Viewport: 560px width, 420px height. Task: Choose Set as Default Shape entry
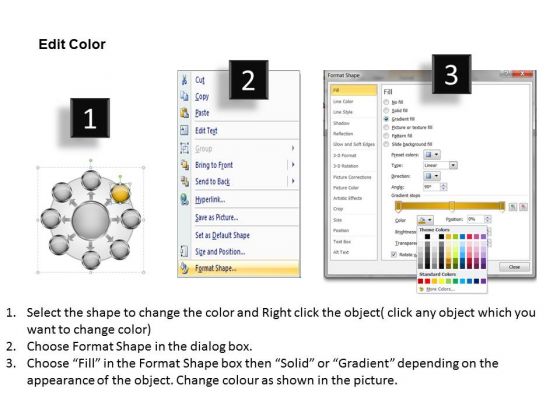pyautogui.click(x=222, y=235)
